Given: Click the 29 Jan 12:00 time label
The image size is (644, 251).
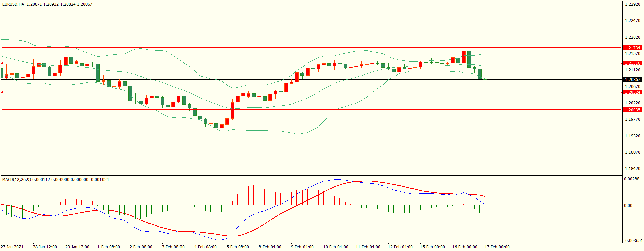Looking at the screenshot, I should pyautogui.click(x=77, y=247).
